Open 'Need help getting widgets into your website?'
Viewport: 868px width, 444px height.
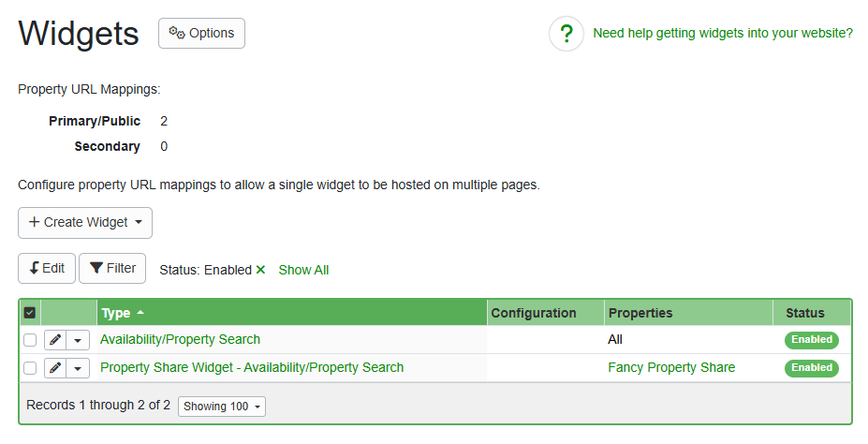pos(723,33)
